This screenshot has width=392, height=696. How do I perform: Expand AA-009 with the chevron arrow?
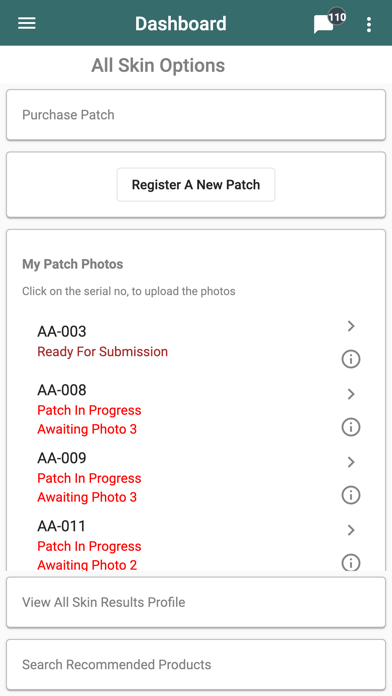tap(351, 462)
